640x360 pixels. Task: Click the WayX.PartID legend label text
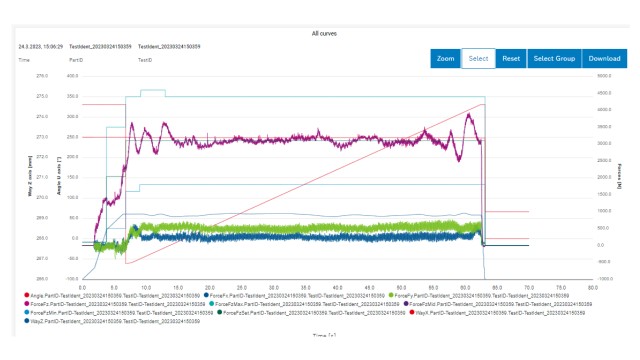500,313
